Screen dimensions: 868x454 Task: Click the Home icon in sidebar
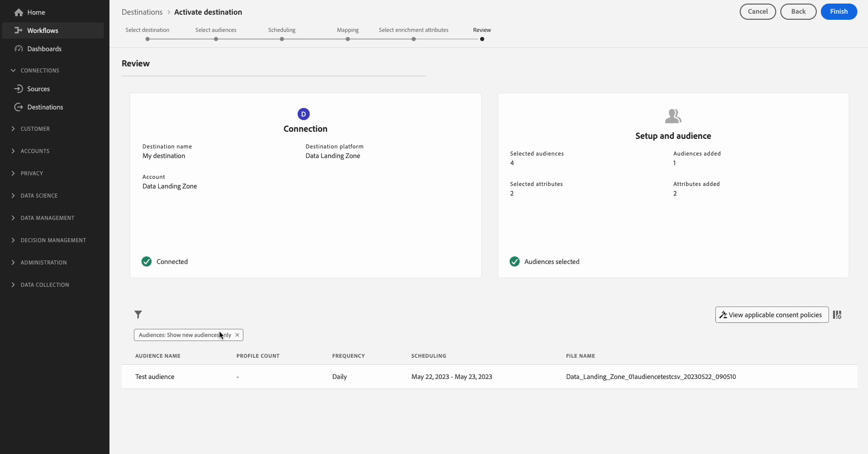(x=19, y=12)
